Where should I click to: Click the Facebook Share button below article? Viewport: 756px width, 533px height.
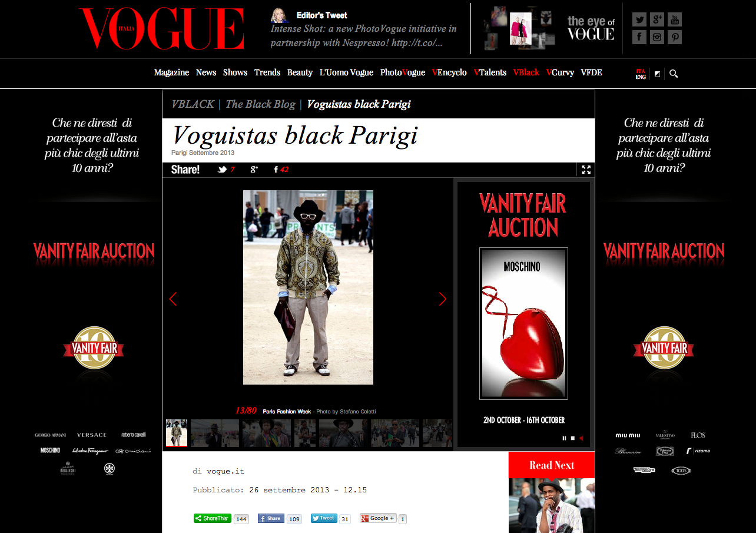[x=271, y=518]
